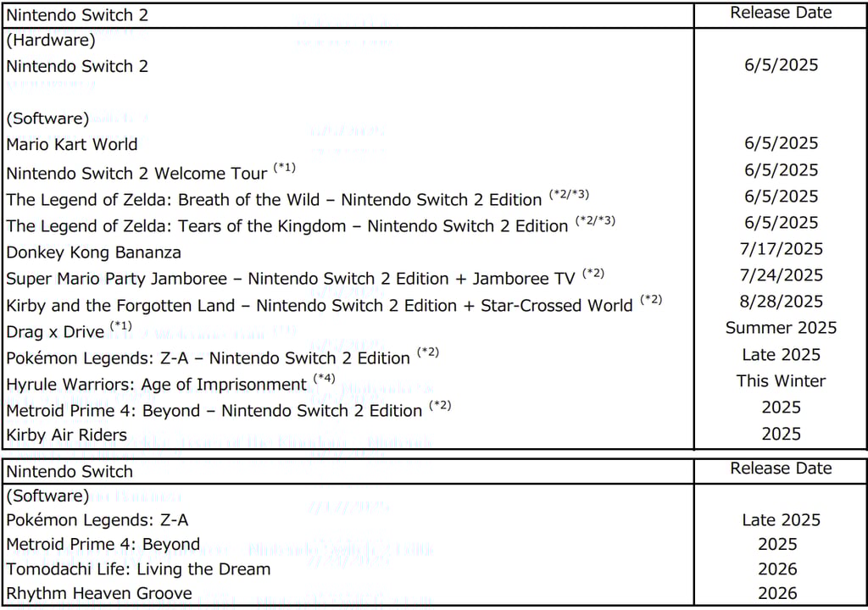This screenshot has height=610, width=868.
Task: Click "Kirby and the Forgotten Land" Switch 2 Edition title
Action: [320, 306]
